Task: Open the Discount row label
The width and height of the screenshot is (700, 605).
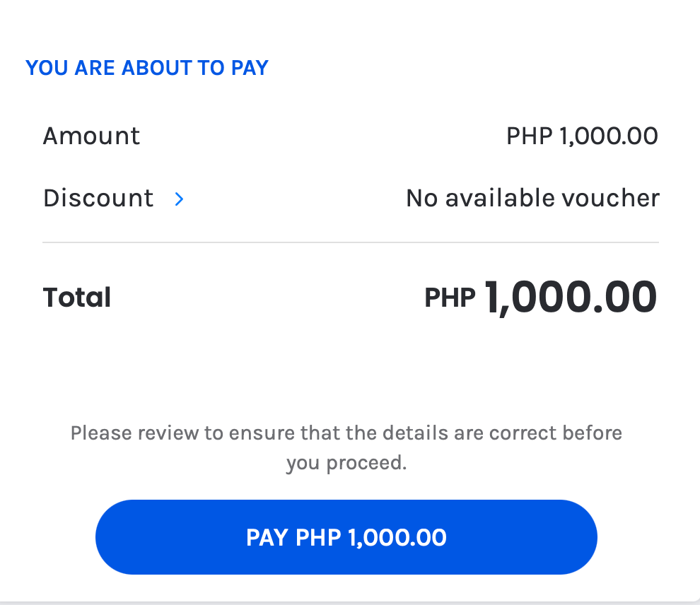Action: [98, 198]
